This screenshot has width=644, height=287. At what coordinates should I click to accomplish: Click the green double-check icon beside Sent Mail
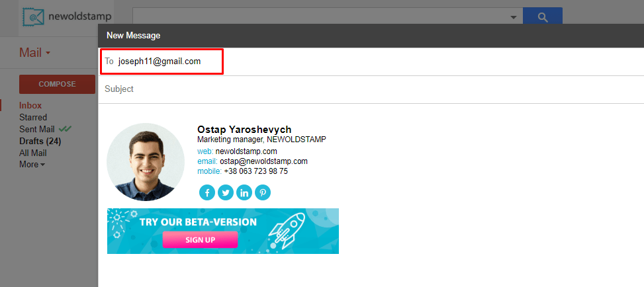pyautogui.click(x=65, y=129)
